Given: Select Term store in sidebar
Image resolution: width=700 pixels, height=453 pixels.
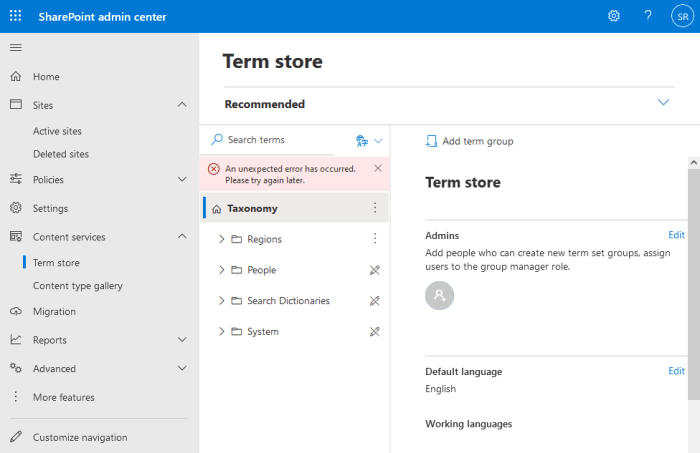Looking at the screenshot, I should [56, 263].
